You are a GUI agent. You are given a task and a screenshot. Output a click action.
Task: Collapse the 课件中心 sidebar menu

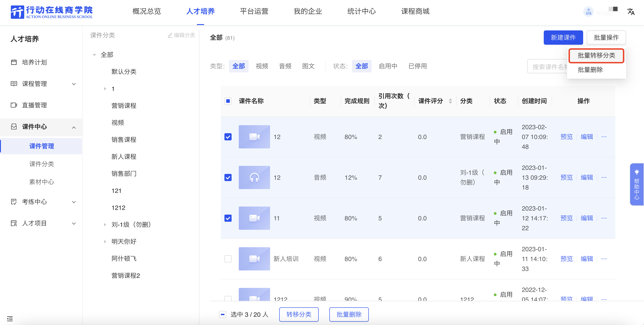pos(74,127)
